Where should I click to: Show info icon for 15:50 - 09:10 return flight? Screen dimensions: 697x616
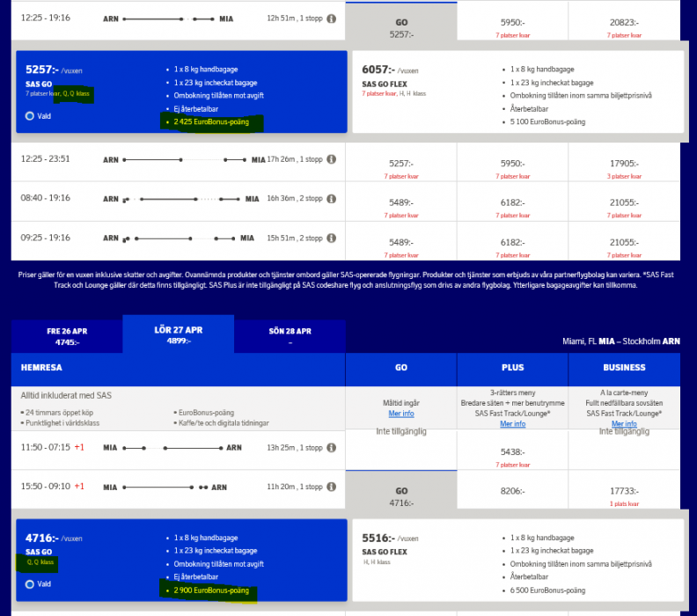click(331, 487)
